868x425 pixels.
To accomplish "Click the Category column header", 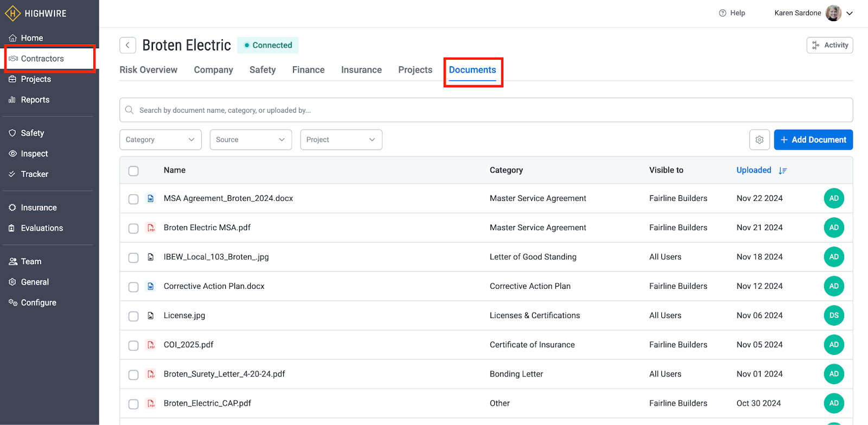I will (x=506, y=170).
